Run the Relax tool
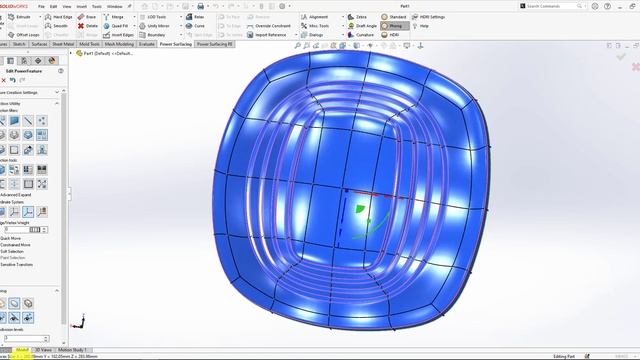This screenshot has height=360, width=640. click(x=195, y=17)
